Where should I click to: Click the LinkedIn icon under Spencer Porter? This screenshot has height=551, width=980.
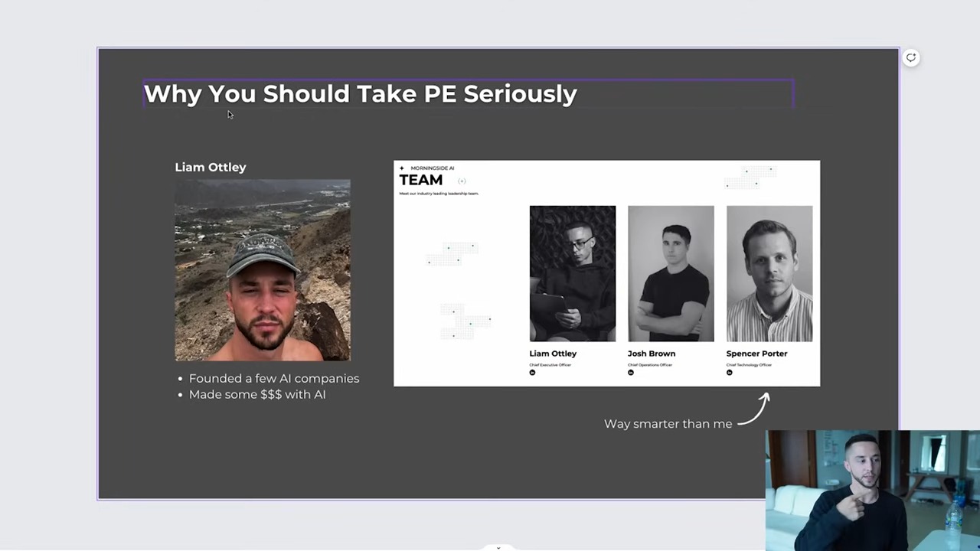pos(729,373)
